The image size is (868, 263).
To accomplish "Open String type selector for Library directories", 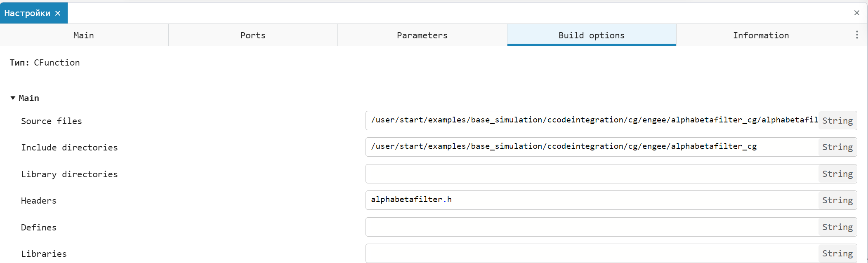I will [837, 174].
